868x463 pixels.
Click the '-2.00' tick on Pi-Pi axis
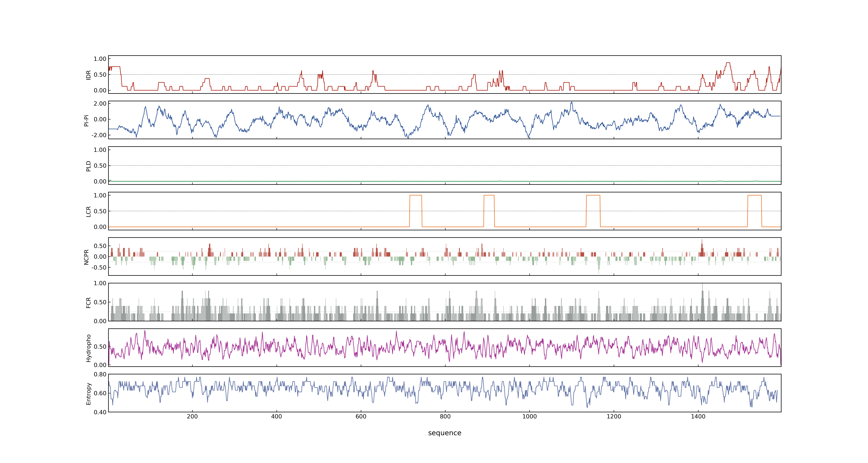[x=99, y=135]
